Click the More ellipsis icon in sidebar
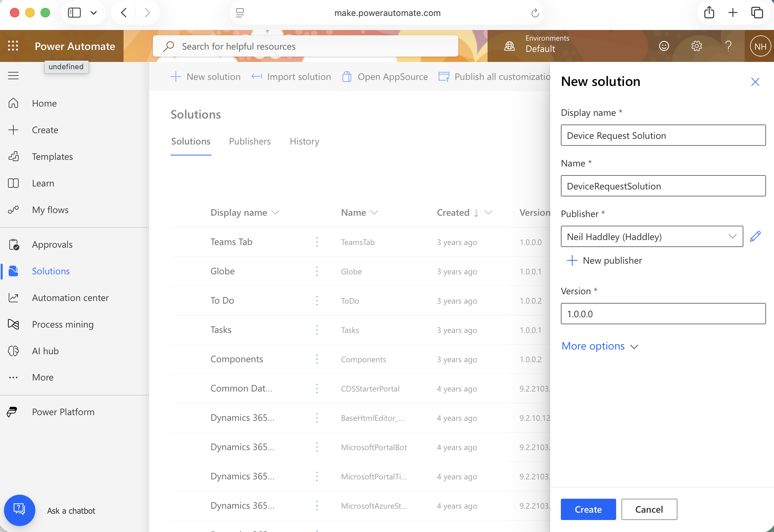Image resolution: width=774 pixels, height=532 pixels. coord(13,378)
